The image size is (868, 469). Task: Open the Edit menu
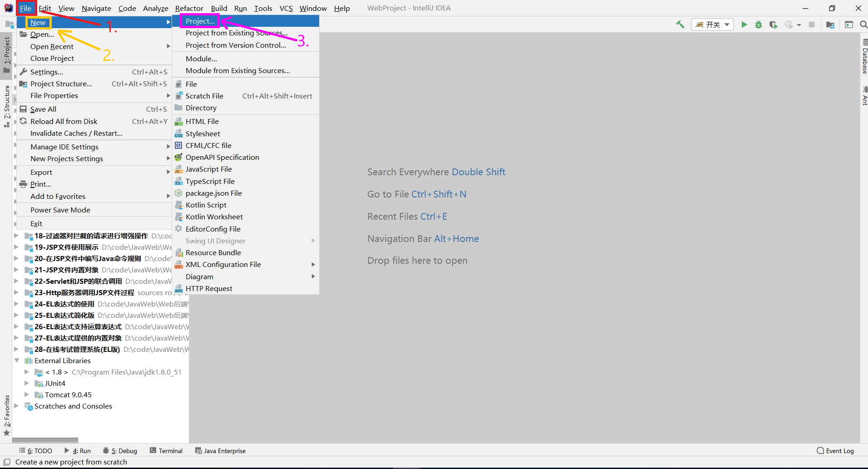[x=44, y=8]
